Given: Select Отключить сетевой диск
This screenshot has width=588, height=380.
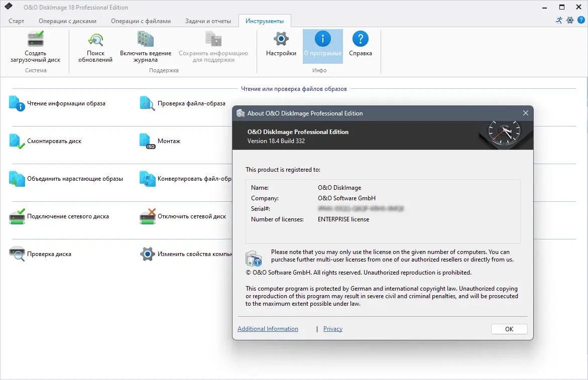Looking at the screenshot, I should point(183,216).
